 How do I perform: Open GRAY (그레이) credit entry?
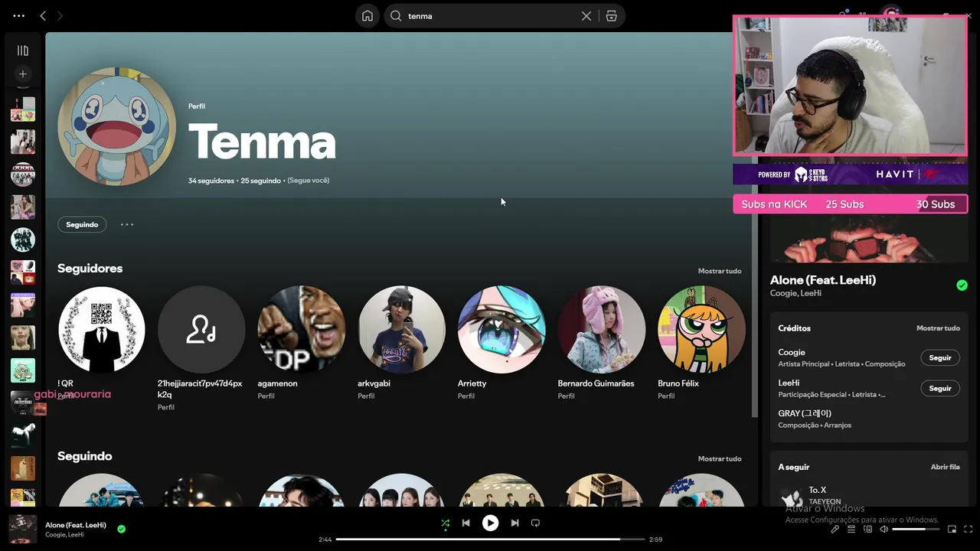point(805,413)
